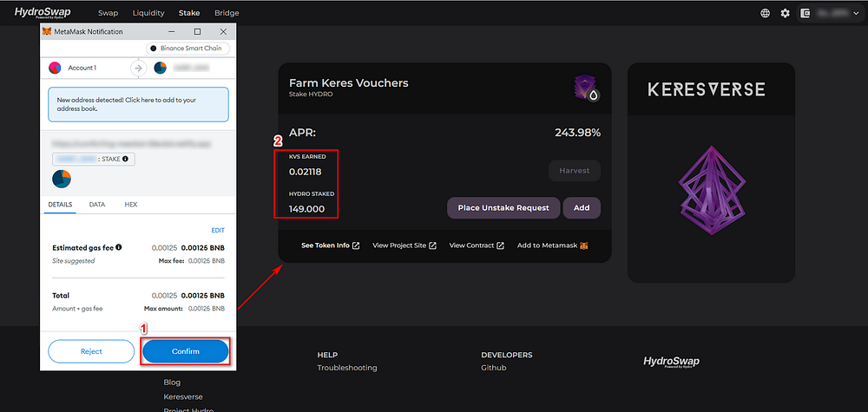Open the Binance Smart Chain network selector

187,48
